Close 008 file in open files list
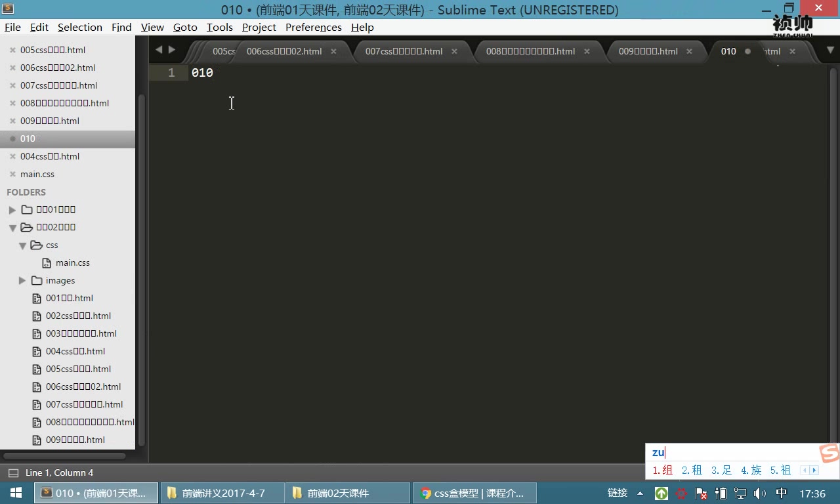Screen dimensions: 840x504 [x=12, y=103]
